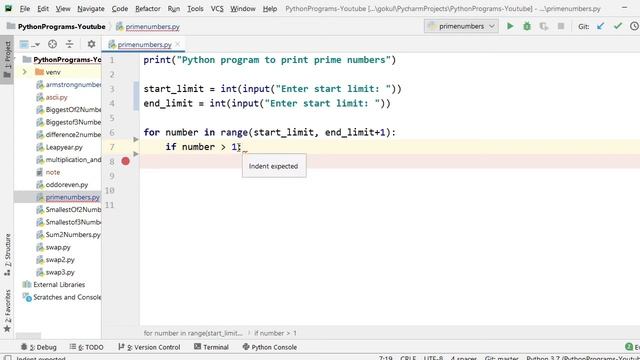Open the Navigate menu
The width and height of the screenshot is (640, 360).
pos(91,9)
